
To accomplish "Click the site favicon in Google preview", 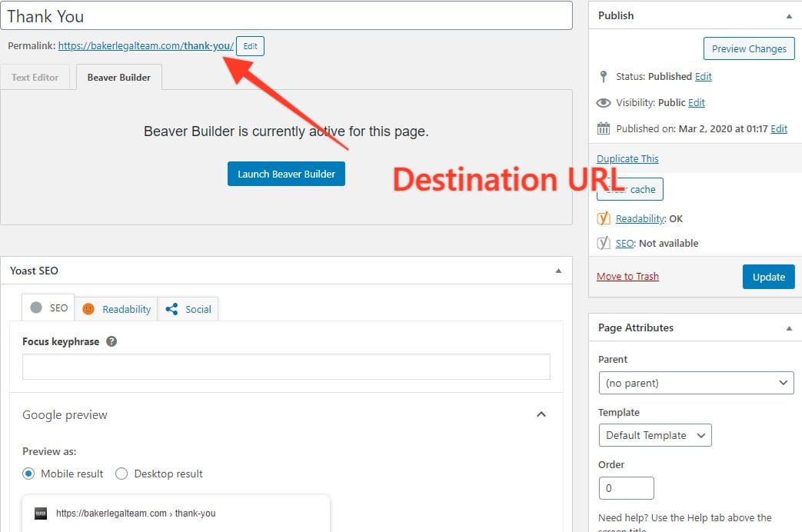I will 41,513.
